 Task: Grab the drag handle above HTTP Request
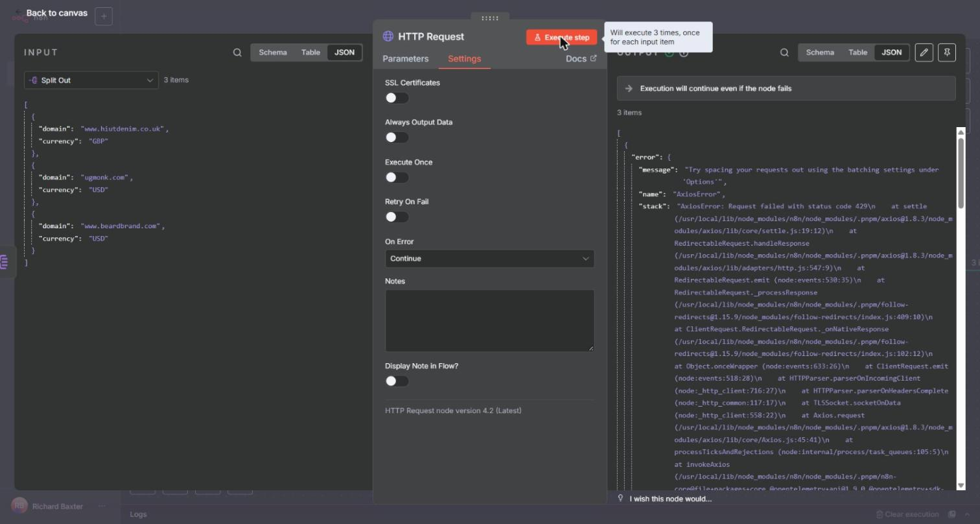[x=490, y=18]
